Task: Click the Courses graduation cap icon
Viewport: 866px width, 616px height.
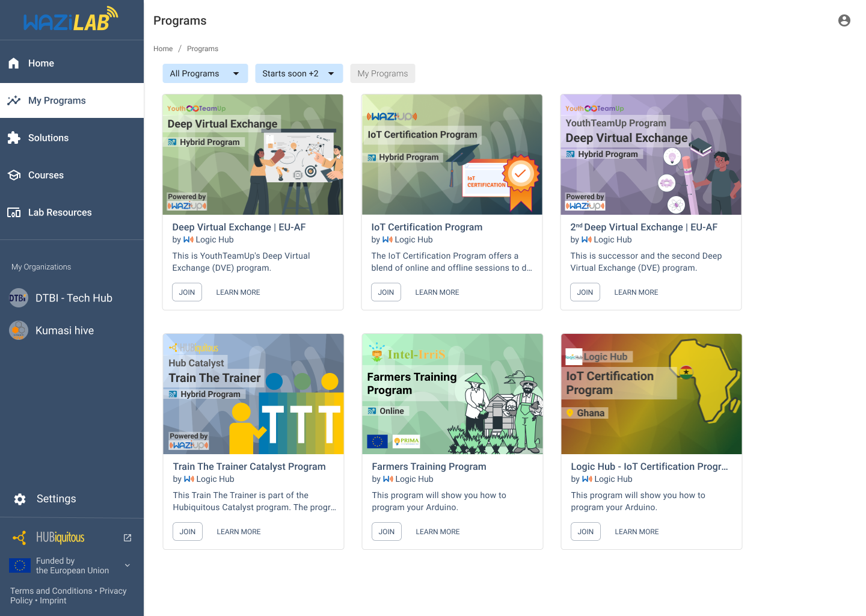Action: [x=14, y=175]
